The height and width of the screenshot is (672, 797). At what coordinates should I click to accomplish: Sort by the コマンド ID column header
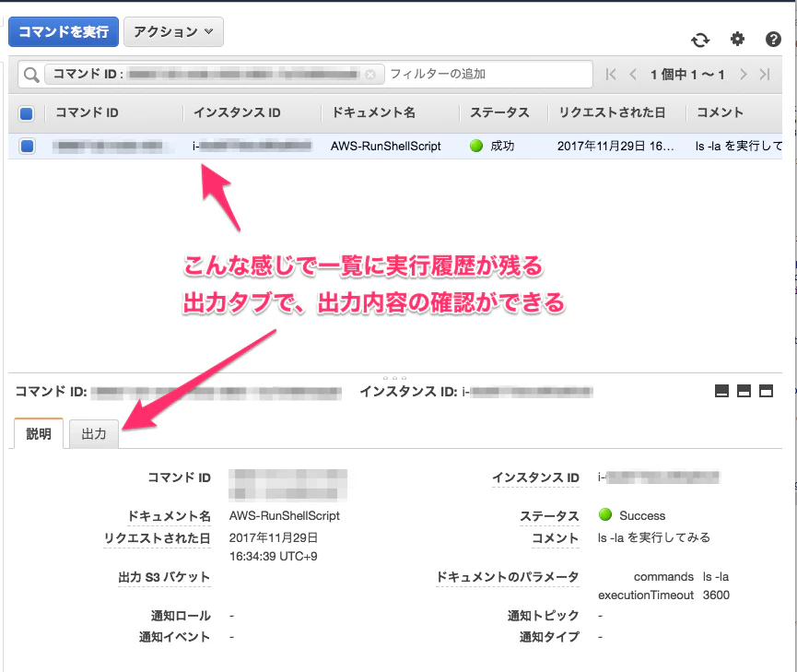point(87,112)
